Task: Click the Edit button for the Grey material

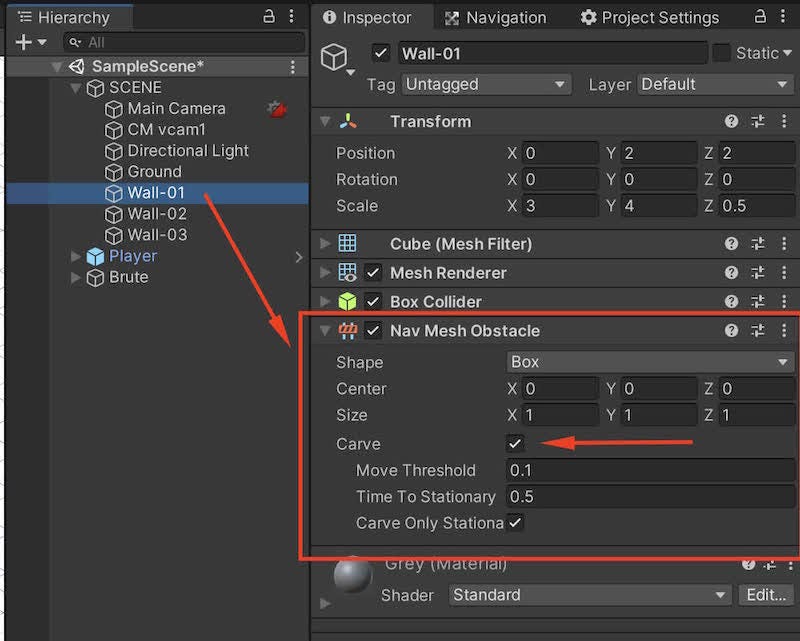Action: pos(765,595)
